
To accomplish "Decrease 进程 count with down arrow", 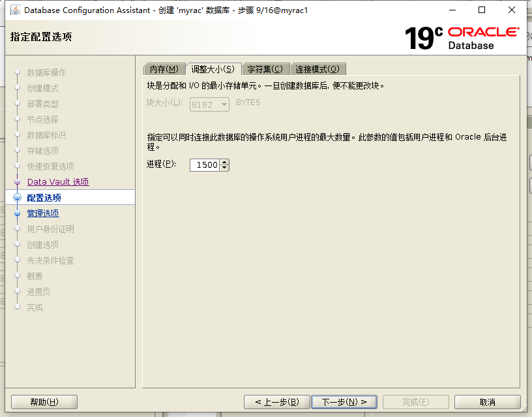I will click(x=224, y=168).
